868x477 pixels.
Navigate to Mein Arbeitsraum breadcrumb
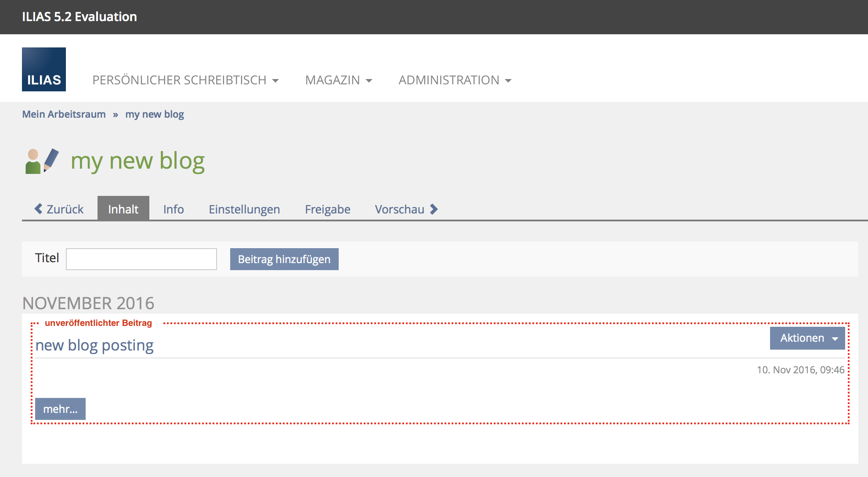point(64,114)
